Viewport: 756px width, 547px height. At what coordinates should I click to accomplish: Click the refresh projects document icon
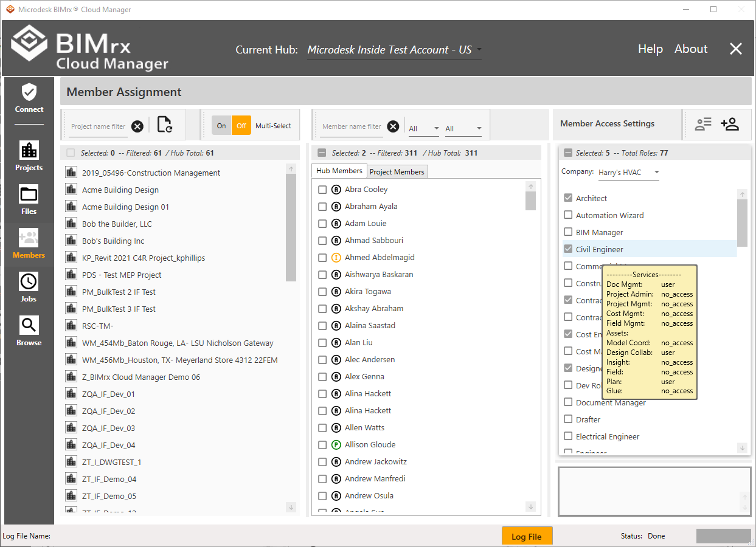[x=164, y=125]
